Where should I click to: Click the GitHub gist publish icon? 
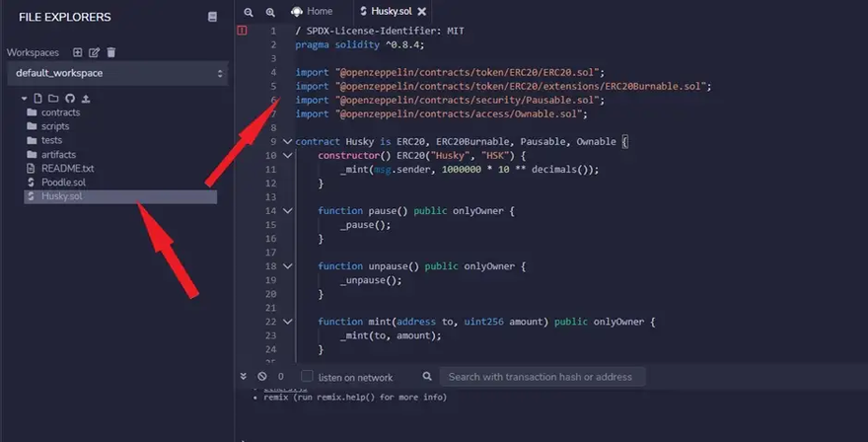[x=69, y=99]
